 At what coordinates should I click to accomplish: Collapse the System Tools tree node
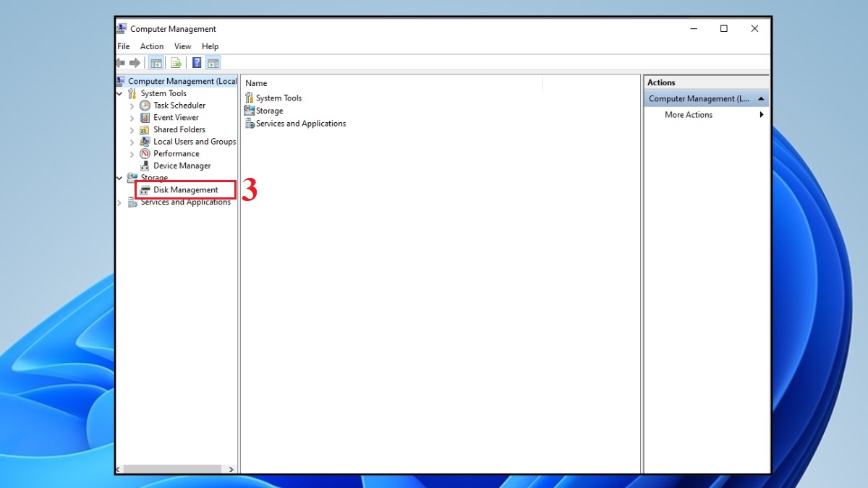119,93
